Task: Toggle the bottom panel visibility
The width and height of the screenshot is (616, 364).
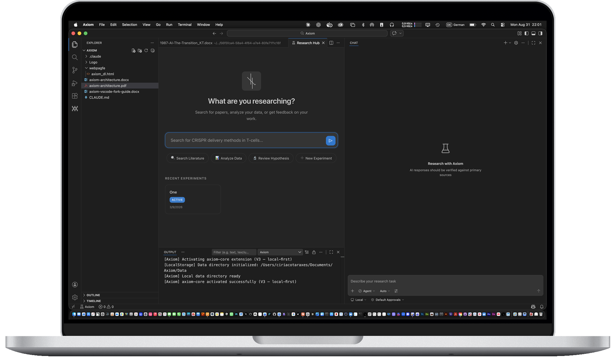Action: (x=533, y=33)
